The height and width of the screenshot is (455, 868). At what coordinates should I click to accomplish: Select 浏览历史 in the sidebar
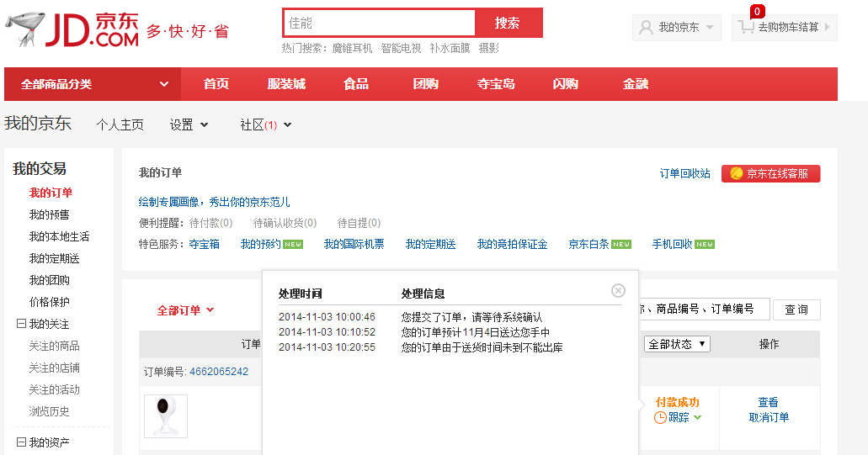[50, 411]
